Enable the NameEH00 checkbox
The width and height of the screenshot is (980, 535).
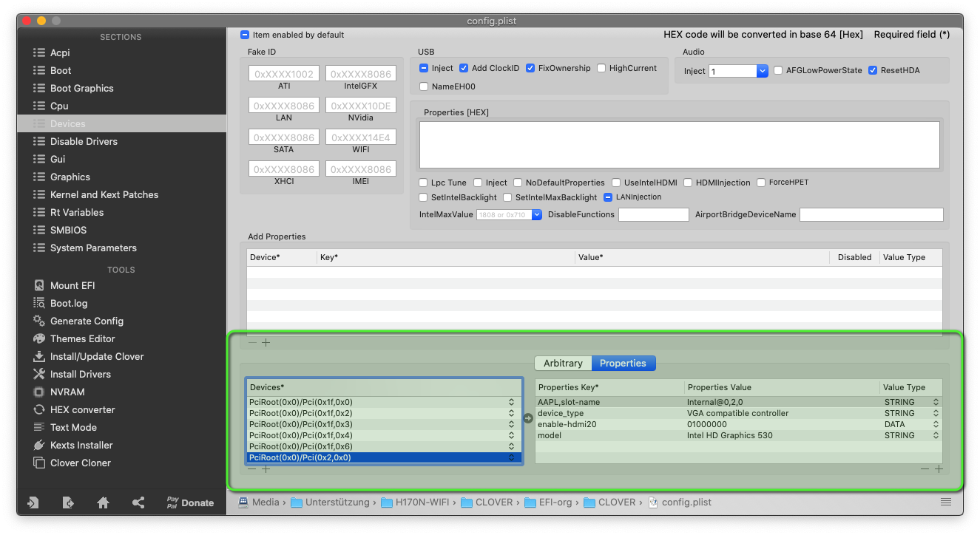pos(424,86)
